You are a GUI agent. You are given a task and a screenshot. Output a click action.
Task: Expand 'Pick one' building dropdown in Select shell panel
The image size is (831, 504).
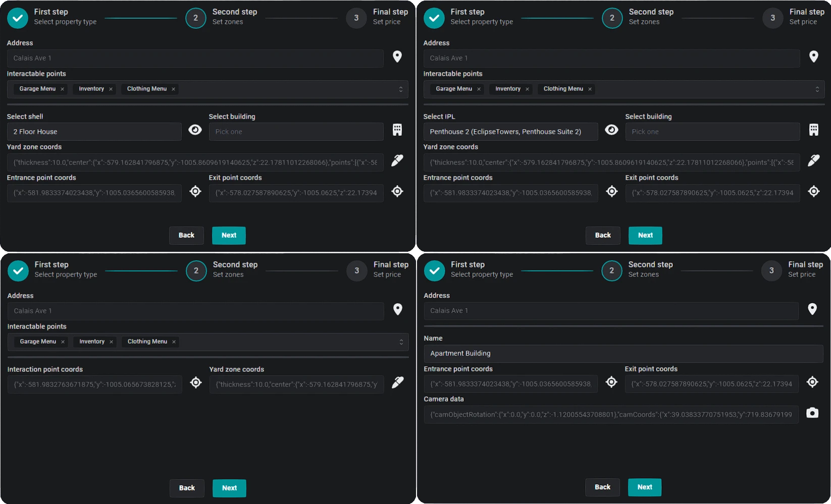tap(296, 132)
